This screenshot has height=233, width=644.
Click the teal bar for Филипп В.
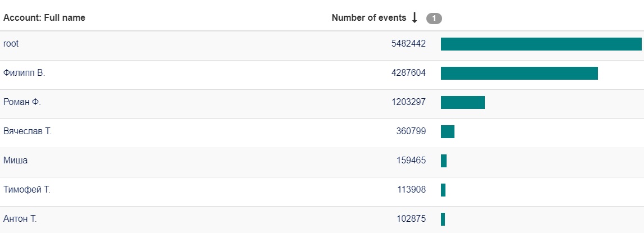coord(520,73)
